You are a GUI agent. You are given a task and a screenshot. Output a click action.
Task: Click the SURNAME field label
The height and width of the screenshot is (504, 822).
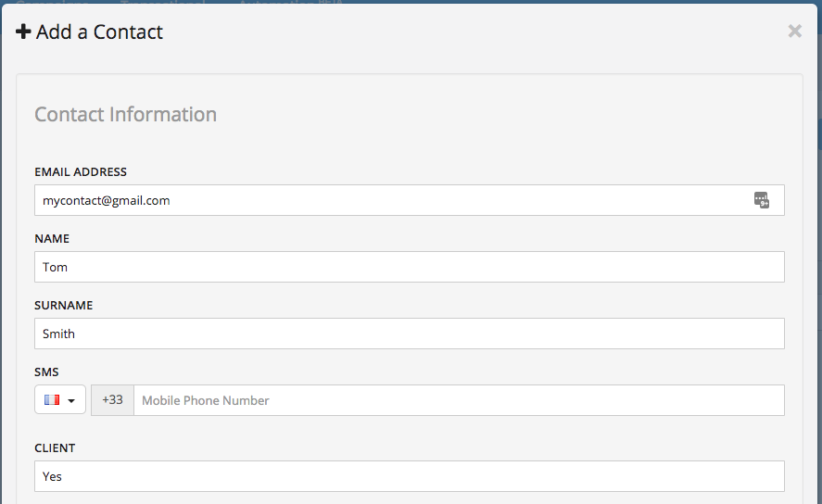click(63, 306)
